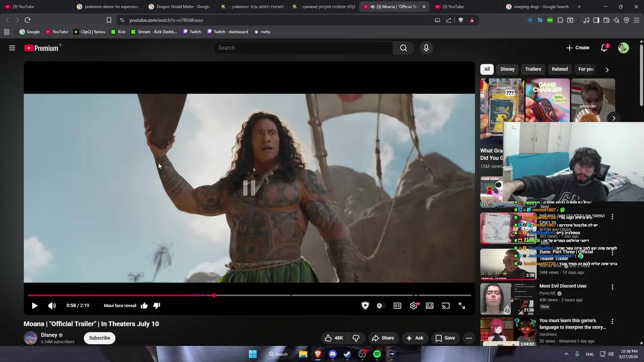
Task: Dislike the video below the player
Action: tap(356, 338)
